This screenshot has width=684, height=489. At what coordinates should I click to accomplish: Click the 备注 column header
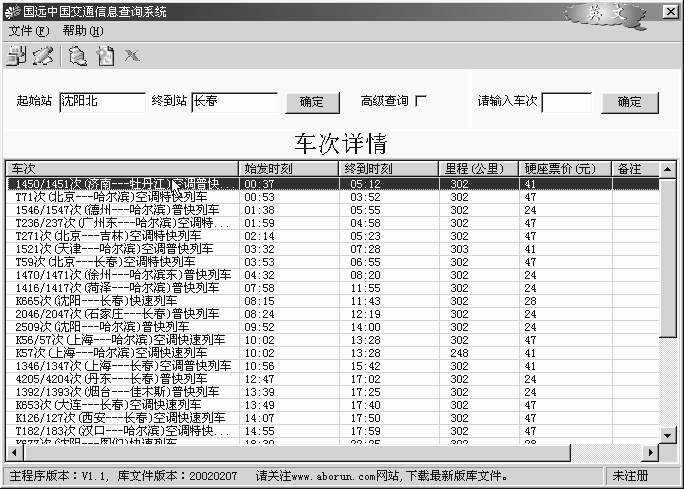point(635,168)
